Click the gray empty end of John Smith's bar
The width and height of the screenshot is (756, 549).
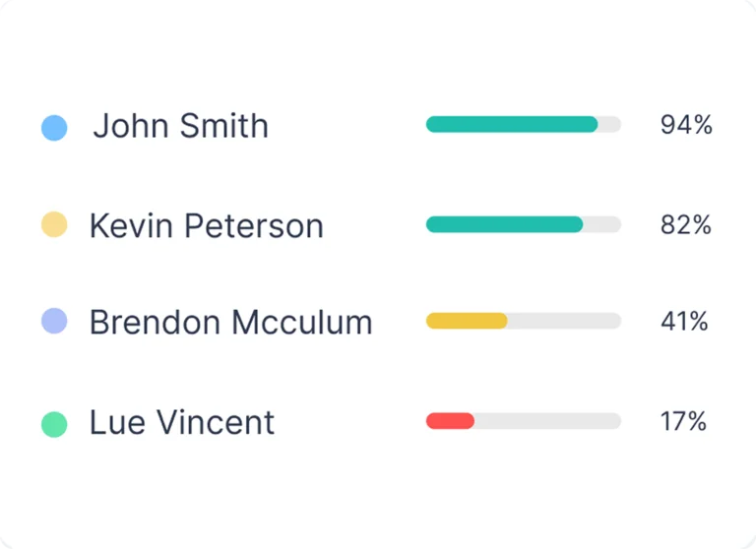tap(610, 124)
